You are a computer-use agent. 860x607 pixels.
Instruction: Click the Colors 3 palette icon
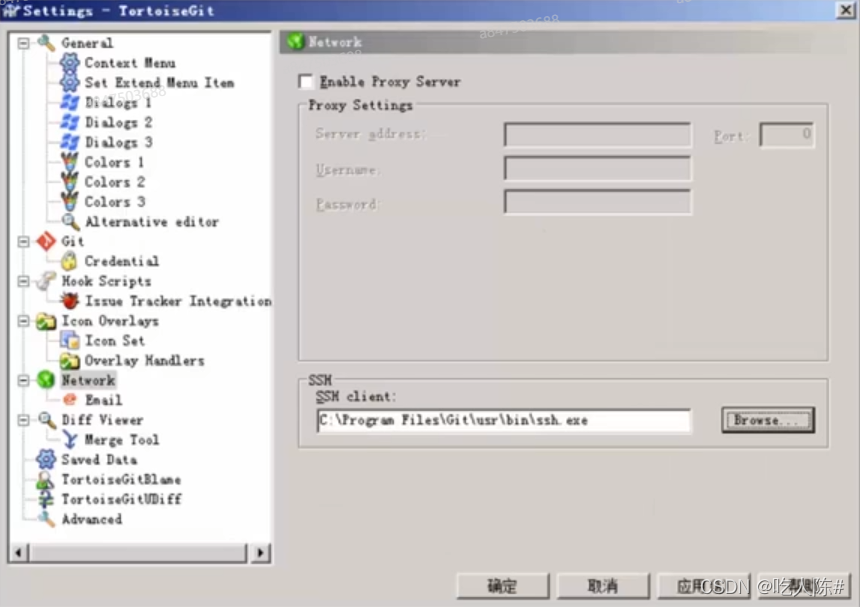click(70, 201)
